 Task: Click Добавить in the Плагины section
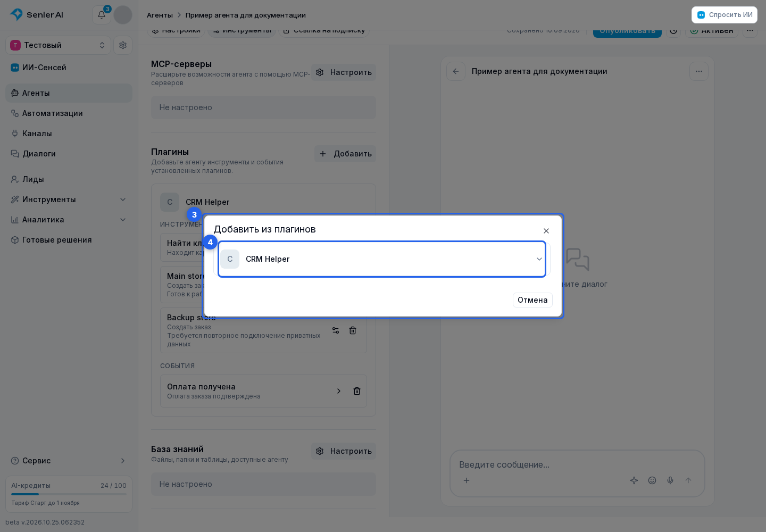click(345, 154)
